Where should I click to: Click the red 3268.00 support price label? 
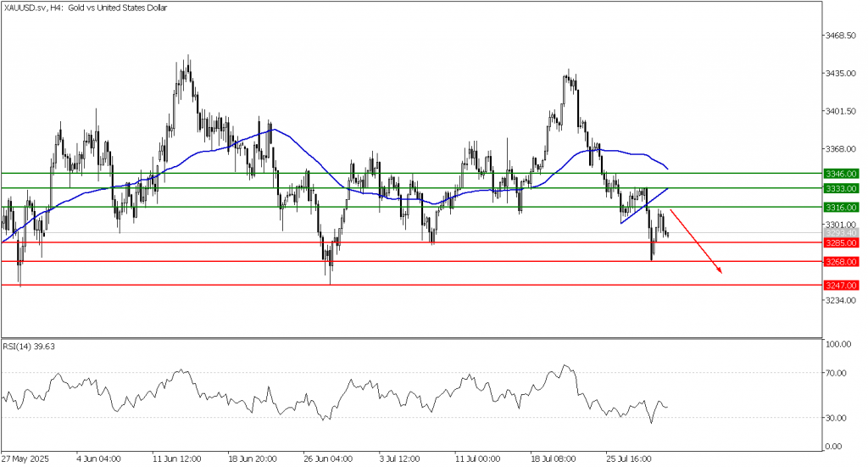tap(840, 262)
